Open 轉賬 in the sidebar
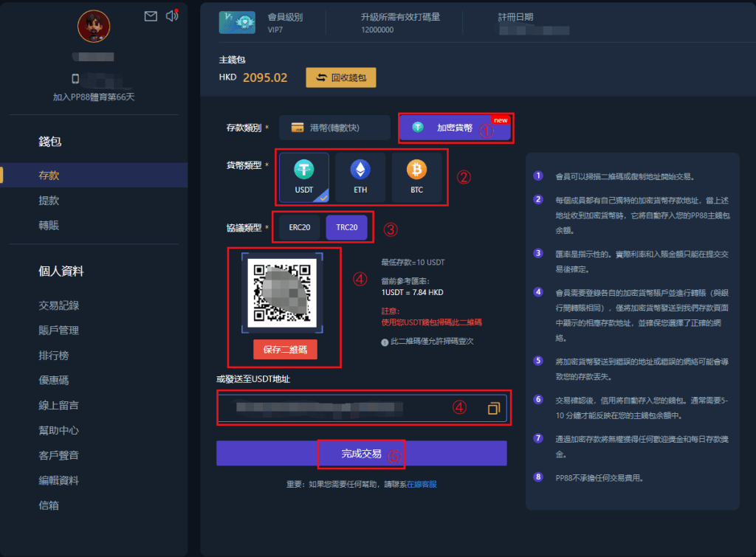 click(49, 226)
